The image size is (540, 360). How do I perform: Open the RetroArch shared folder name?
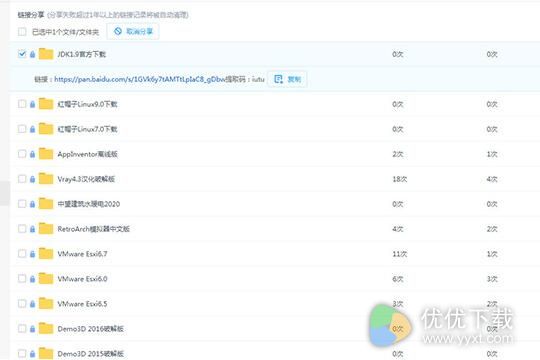(x=93, y=229)
